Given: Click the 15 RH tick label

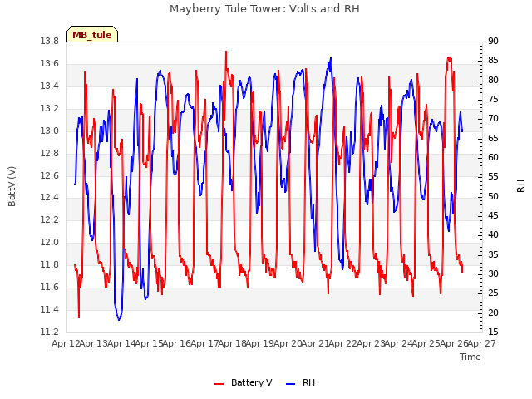Looking at the screenshot, I should [x=493, y=332].
